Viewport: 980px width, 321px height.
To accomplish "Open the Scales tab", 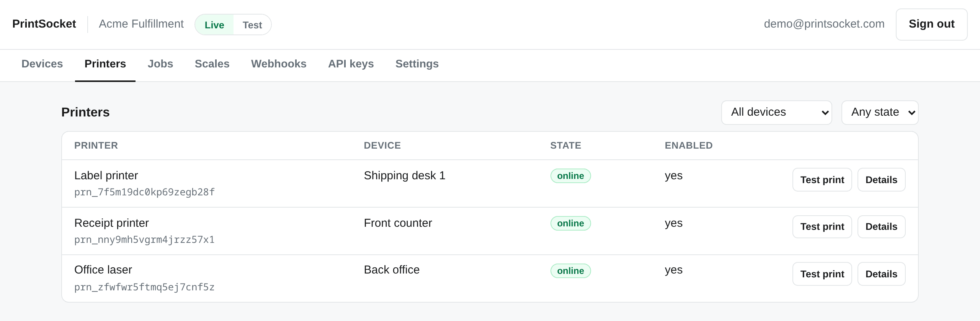I will tap(212, 64).
